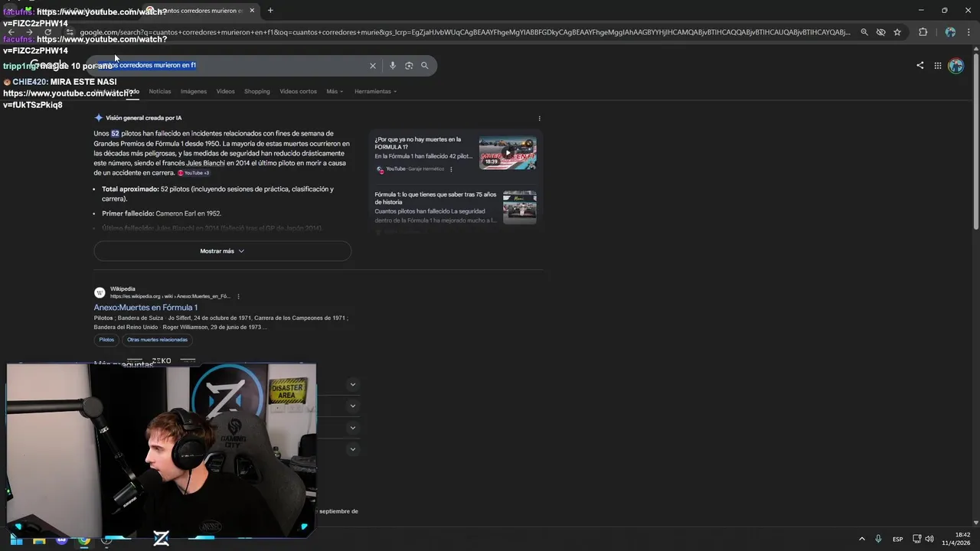Click the Chrome address bar URL
Viewport: 980px width, 551px height.
point(465,32)
